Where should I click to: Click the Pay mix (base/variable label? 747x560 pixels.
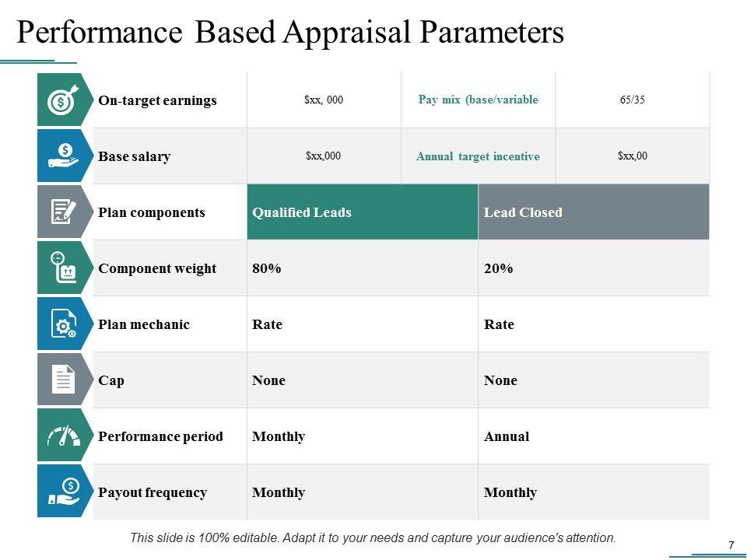click(x=478, y=100)
